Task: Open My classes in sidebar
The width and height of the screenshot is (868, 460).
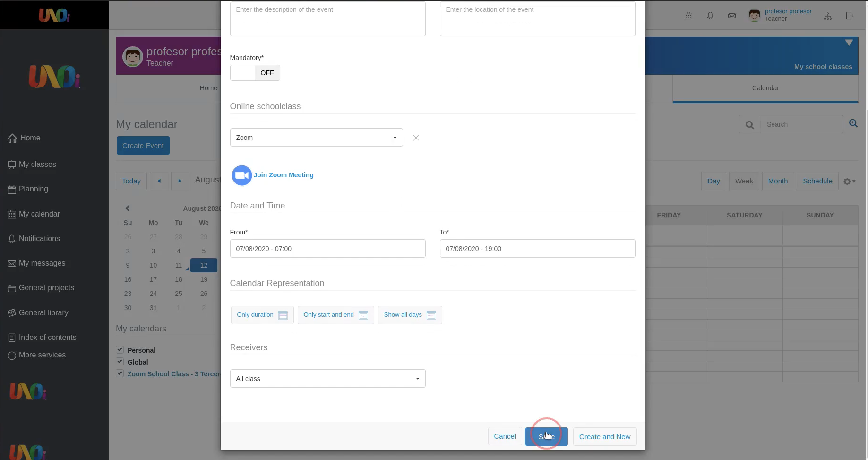Action: pyautogui.click(x=37, y=165)
